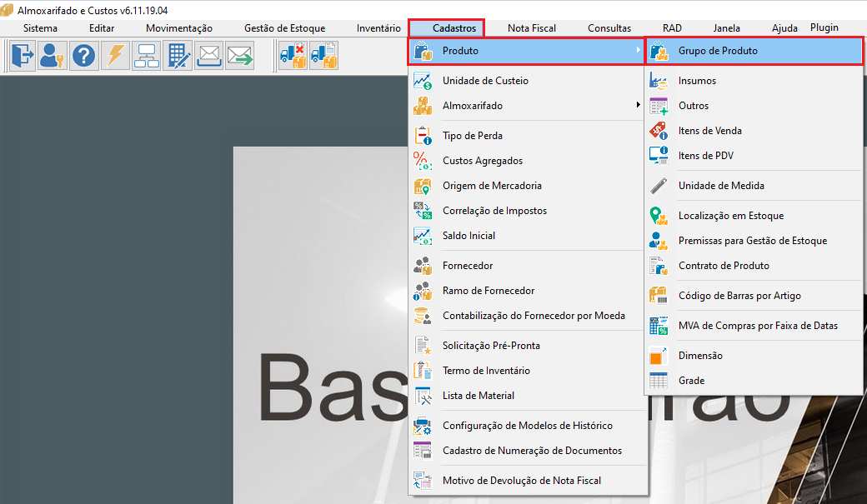Viewport: 867px width, 504px height.
Task: Click the Almoxarifado e Custos title bar icon
Action: 8,10
